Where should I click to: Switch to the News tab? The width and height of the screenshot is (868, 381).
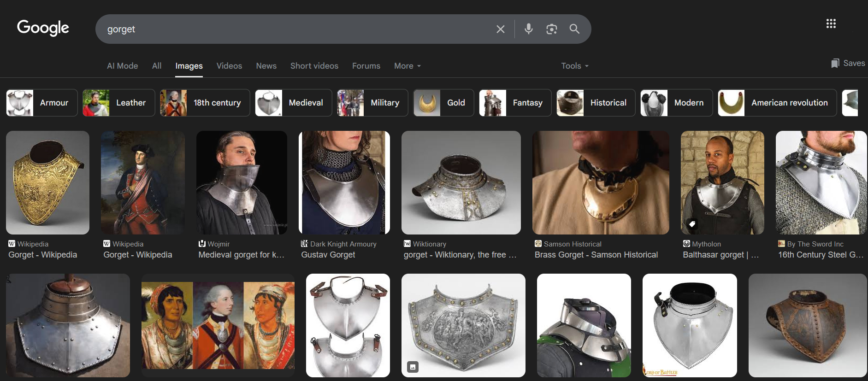(x=266, y=66)
